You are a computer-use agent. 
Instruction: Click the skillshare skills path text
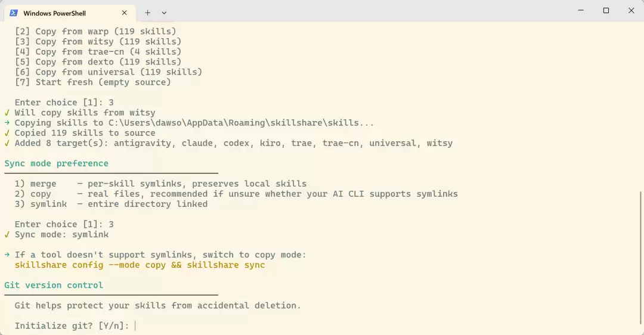(241, 123)
